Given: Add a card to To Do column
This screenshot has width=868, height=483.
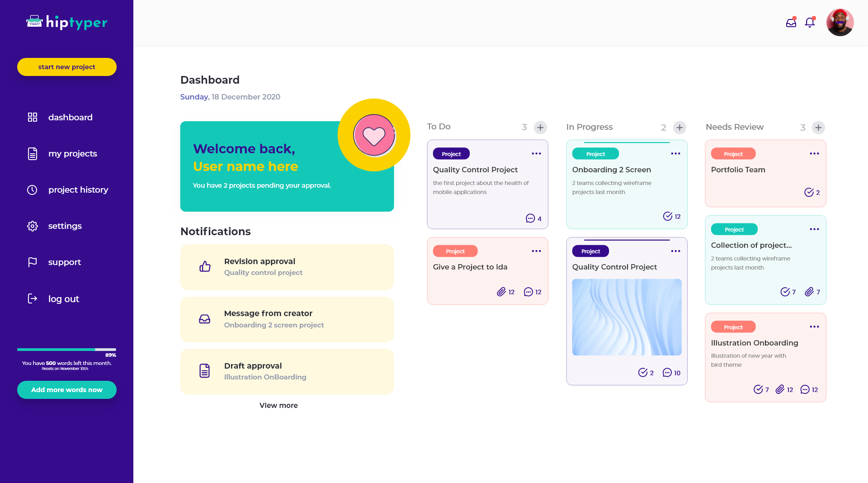Looking at the screenshot, I should (540, 128).
